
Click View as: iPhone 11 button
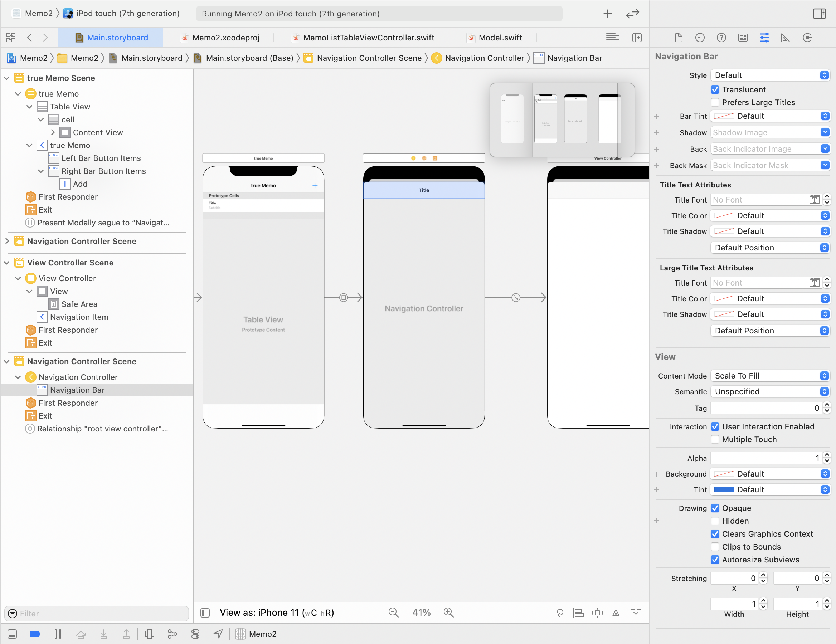pyautogui.click(x=277, y=613)
